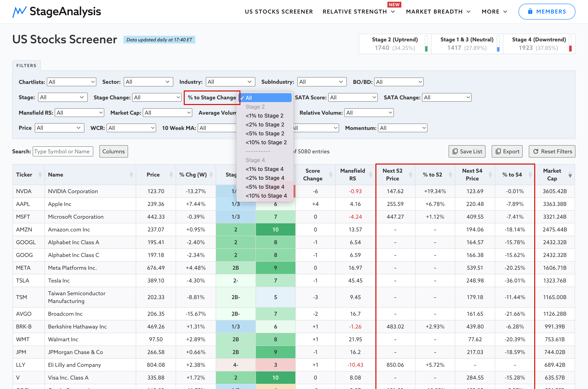Select All option in open dropdown list
The height and width of the screenshot is (389, 588).
[x=265, y=98]
